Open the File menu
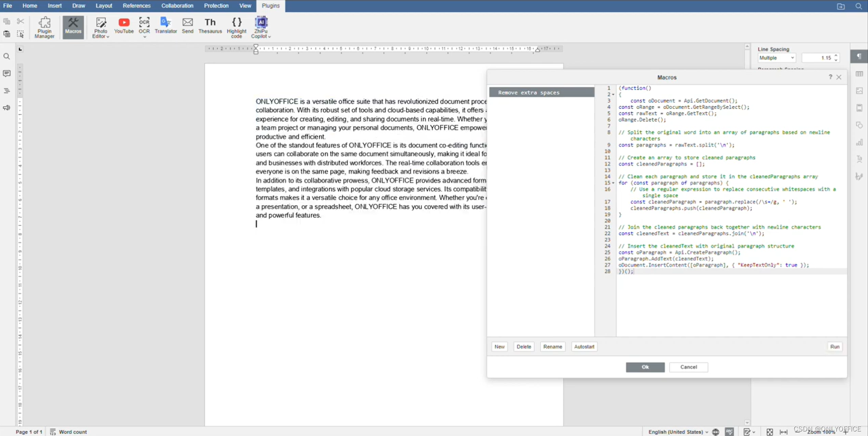Image resolution: width=868 pixels, height=436 pixels. 8,6
